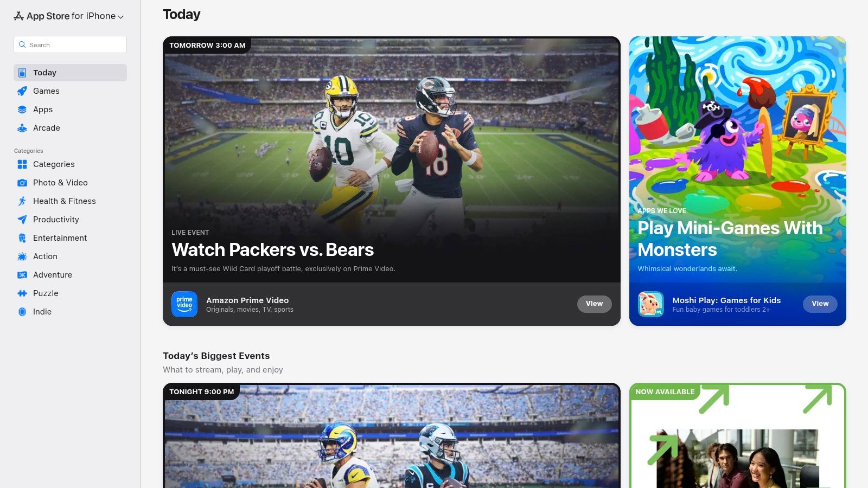Open Health & Fitness category label
868x488 pixels.
(x=65, y=201)
